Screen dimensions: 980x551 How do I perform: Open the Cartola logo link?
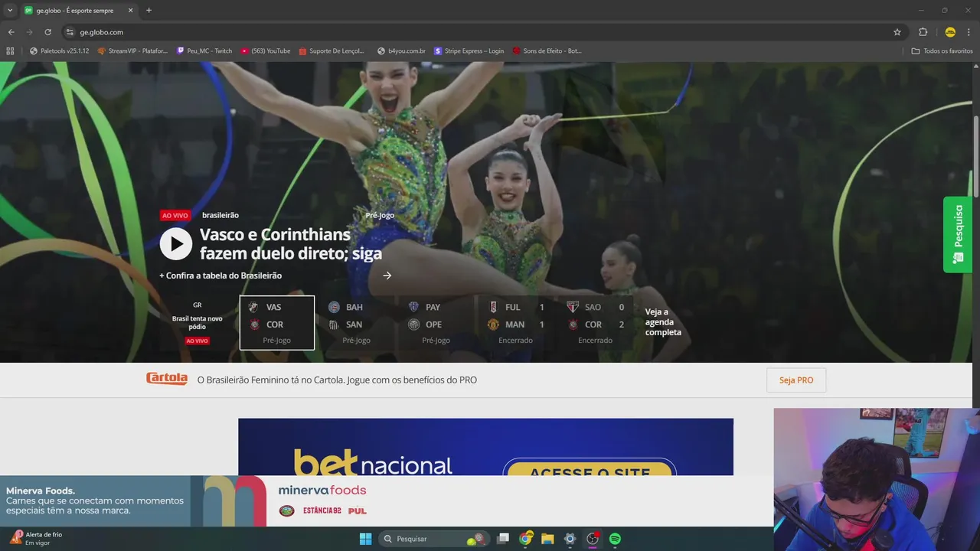click(167, 379)
